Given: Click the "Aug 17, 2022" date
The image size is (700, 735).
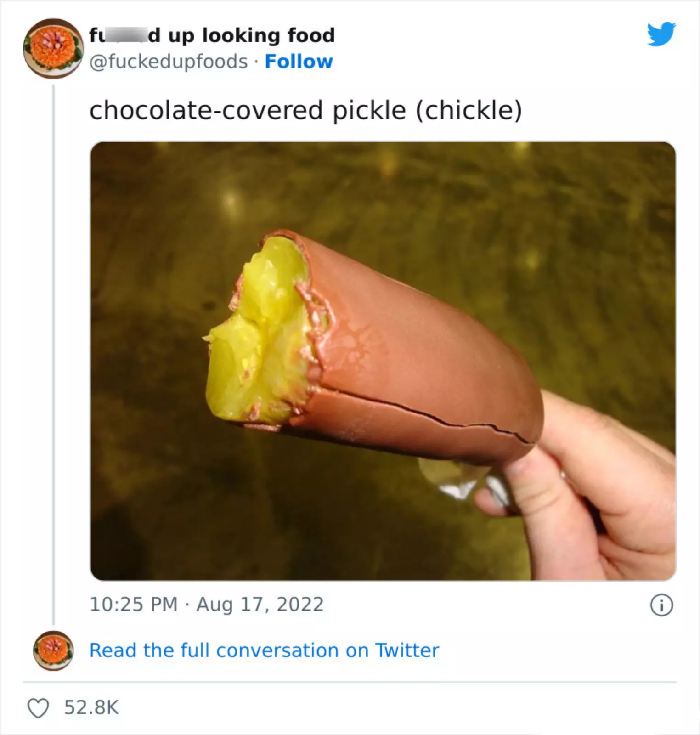Looking at the screenshot, I should [x=260, y=605].
